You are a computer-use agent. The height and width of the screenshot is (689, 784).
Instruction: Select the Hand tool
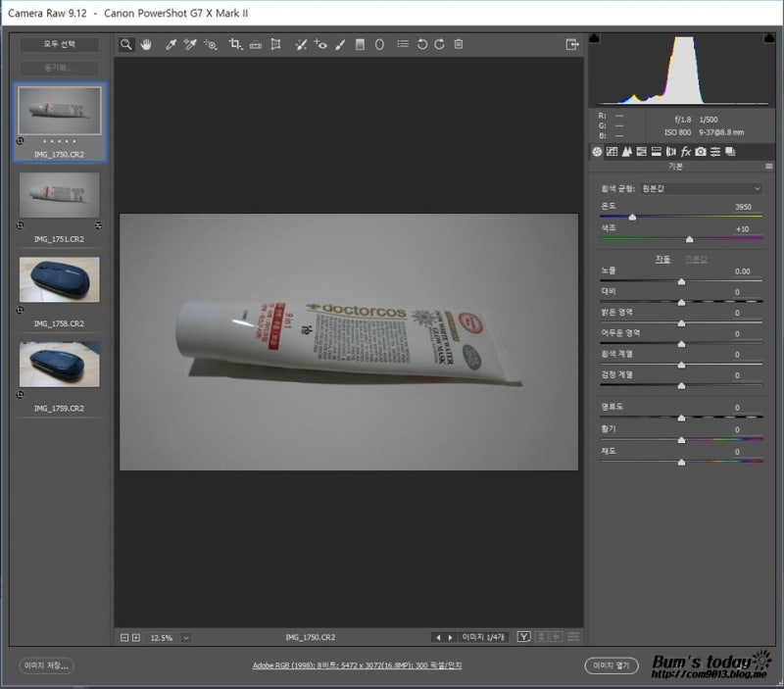pyautogui.click(x=146, y=44)
